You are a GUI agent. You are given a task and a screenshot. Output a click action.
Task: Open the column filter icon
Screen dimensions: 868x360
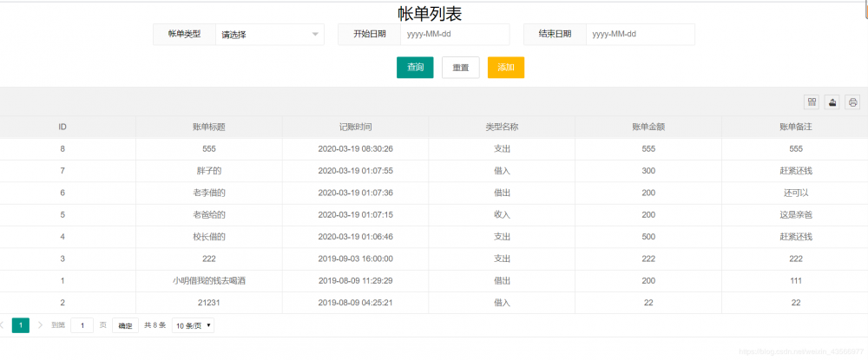(812, 101)
